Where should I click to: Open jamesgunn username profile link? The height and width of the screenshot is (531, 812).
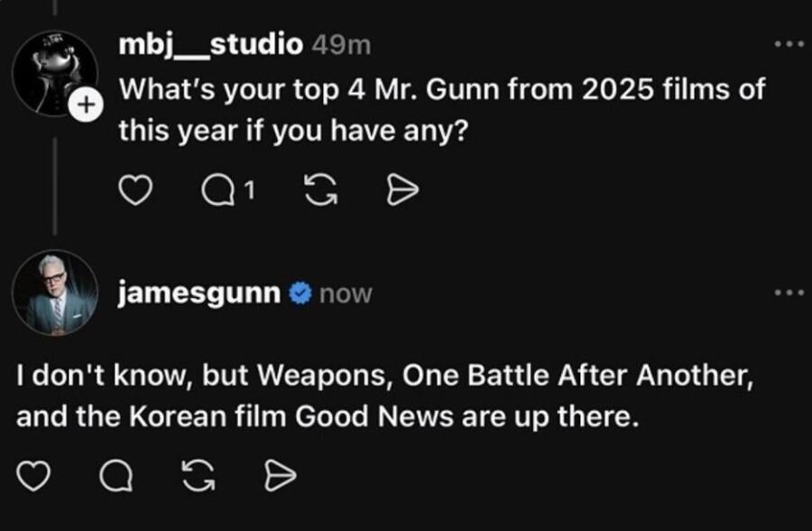[x=199, y=293]
